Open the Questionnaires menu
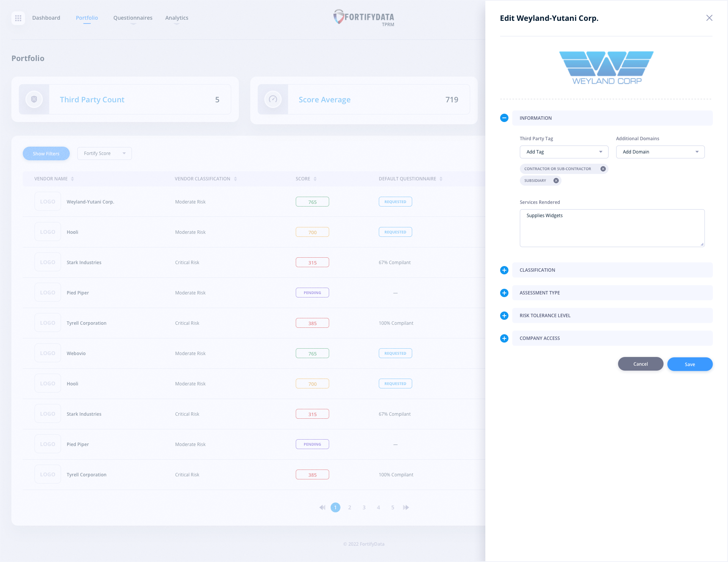This screenshot has height=562, width=728. coord(133,18)
